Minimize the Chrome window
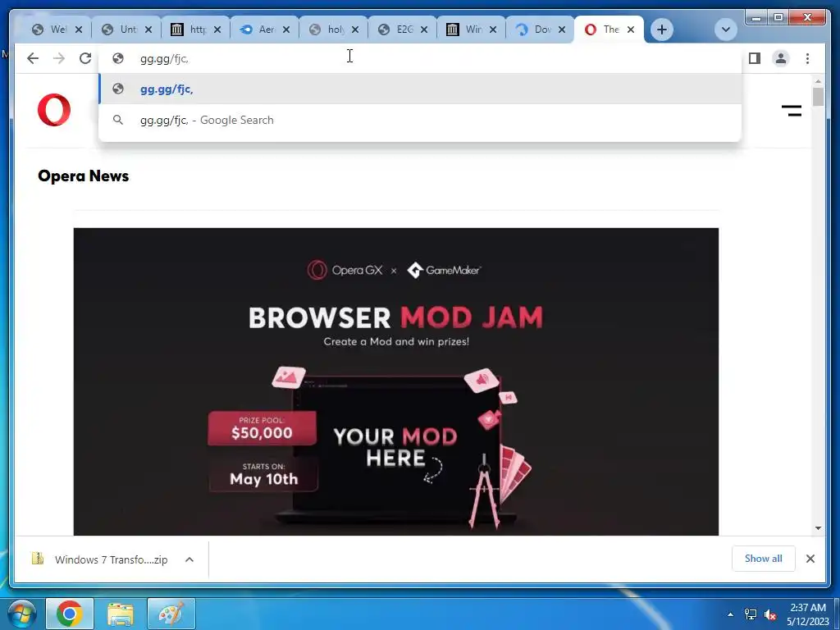Viewport: 840px width, 630px height. (x=756, y=18)
